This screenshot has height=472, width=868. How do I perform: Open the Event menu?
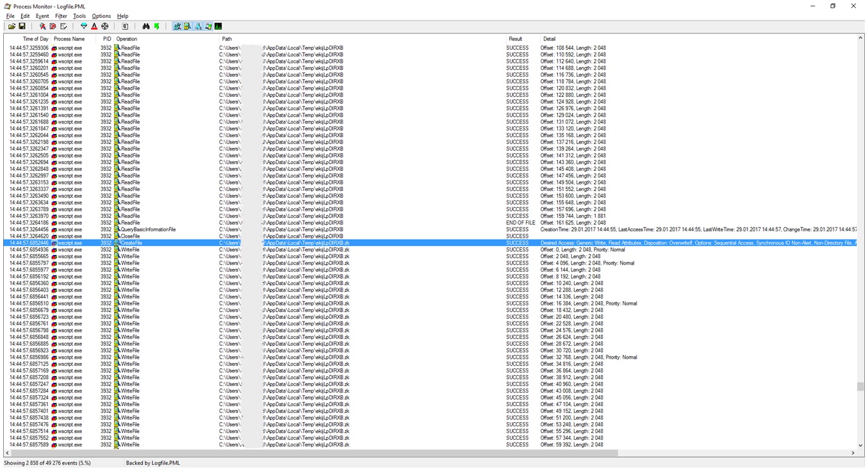[x=42, y=16]
